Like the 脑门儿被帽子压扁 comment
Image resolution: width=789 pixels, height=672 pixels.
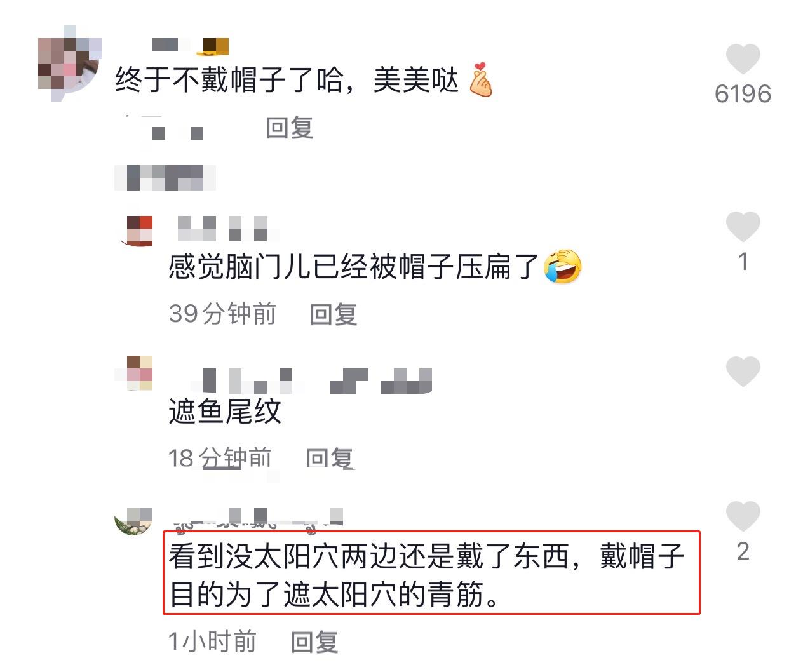coord(743,227)
